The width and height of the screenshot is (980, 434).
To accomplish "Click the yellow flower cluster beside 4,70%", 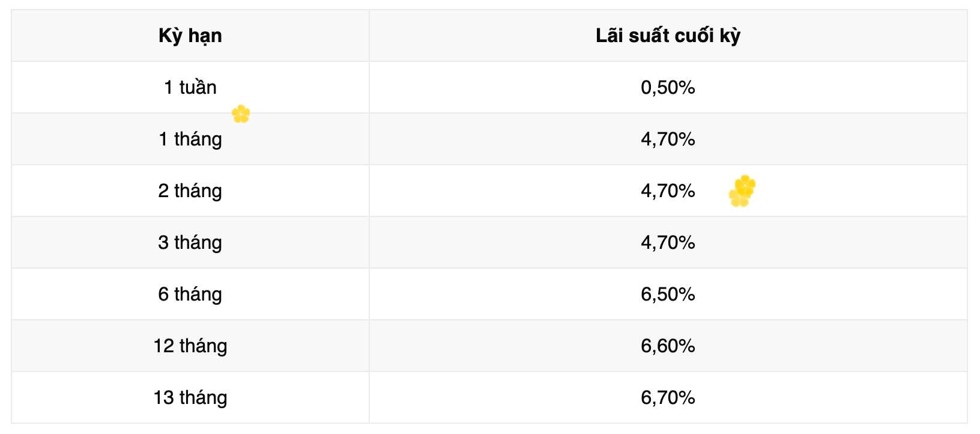I will tap(742, 191).
